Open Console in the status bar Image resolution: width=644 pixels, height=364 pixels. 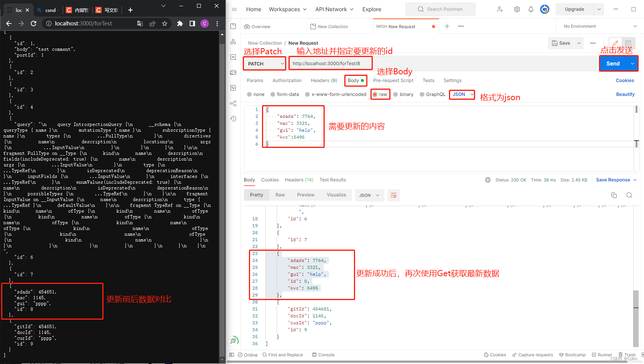tap(323, 355)
